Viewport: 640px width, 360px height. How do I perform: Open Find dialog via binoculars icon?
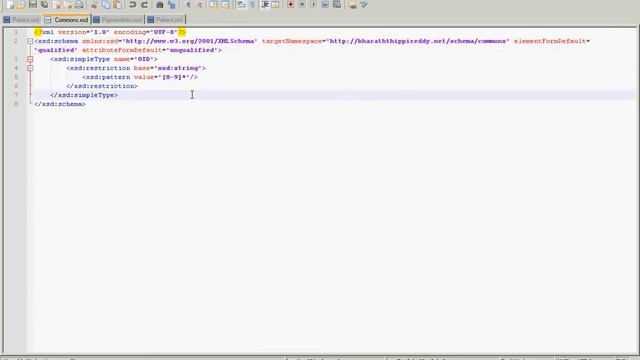coord(160,5)
